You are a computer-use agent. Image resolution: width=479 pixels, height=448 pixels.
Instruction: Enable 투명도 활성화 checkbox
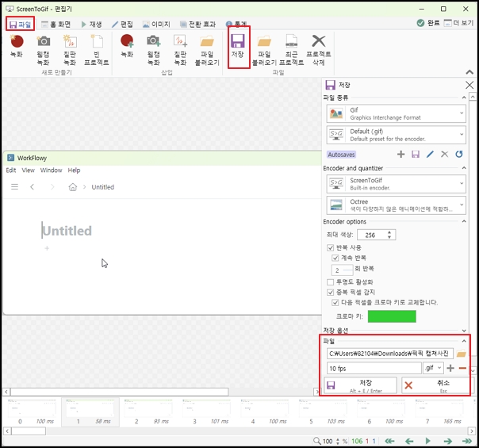pos(330,281)
